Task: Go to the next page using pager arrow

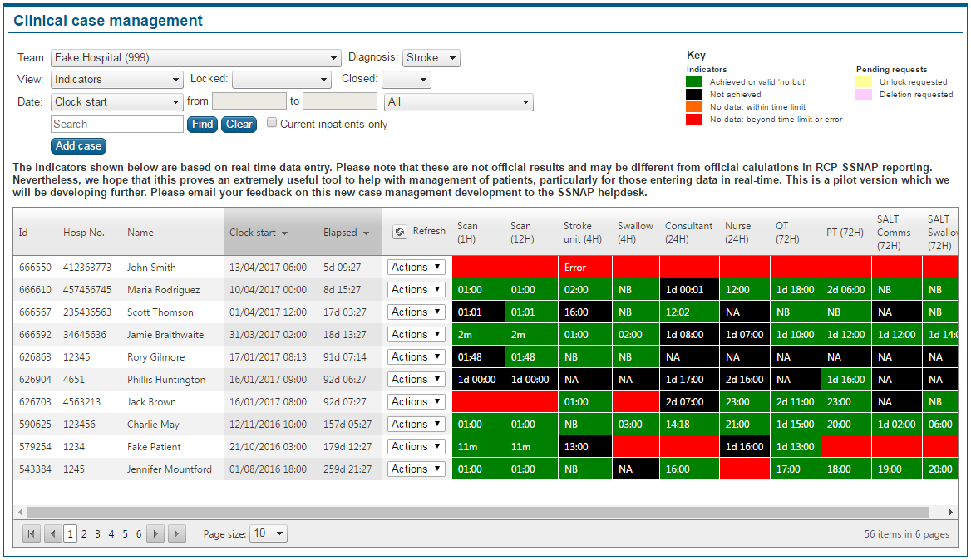Action: tap(155, 534)
